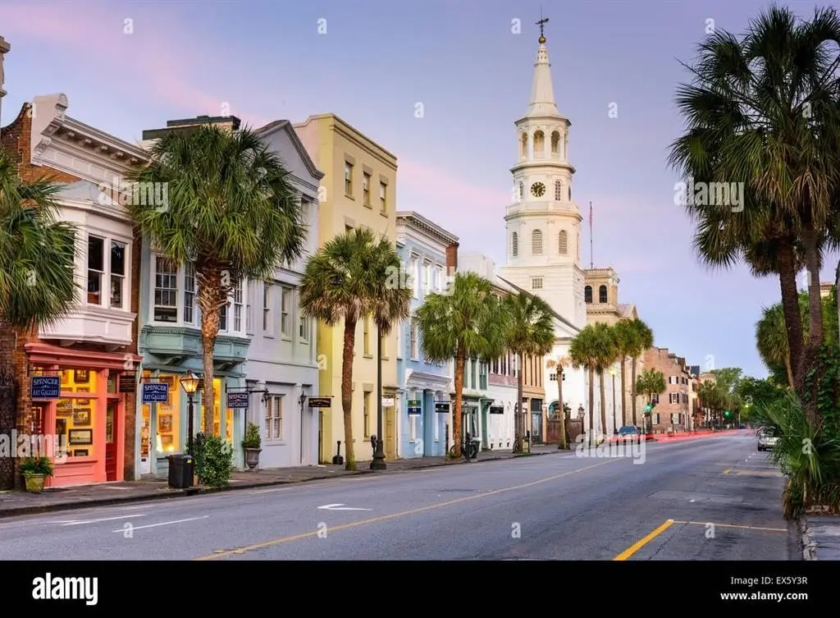Click the green traffic light down the street
Viewport: 840px width, 618px height.
tap(648, 408)
